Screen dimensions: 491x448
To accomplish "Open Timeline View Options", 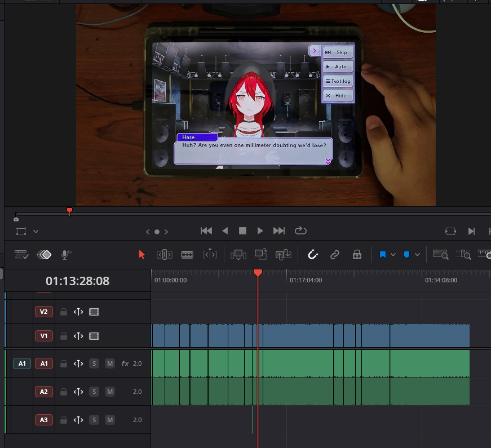I will click(x=21, y=255).
